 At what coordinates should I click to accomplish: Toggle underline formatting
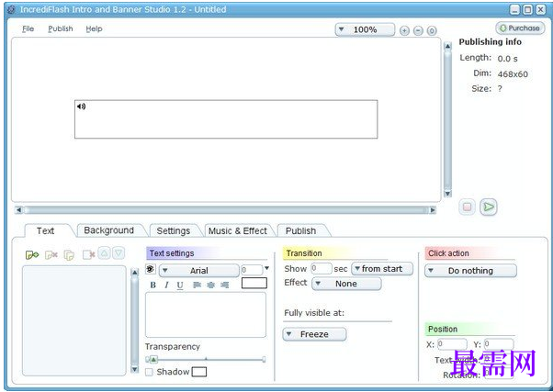point(180,286)
